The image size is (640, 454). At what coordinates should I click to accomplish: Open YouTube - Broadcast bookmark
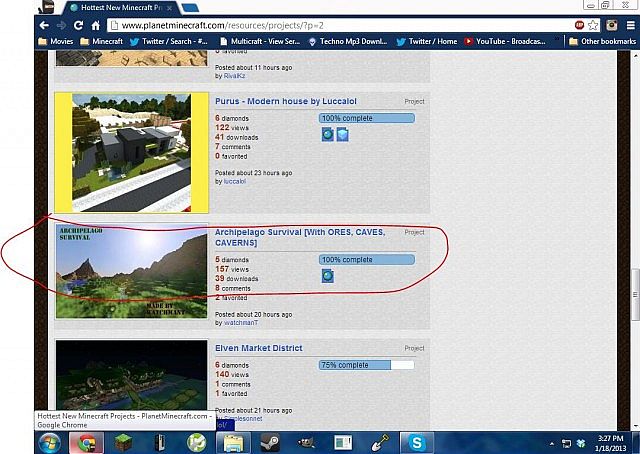[x=505, y=41]
